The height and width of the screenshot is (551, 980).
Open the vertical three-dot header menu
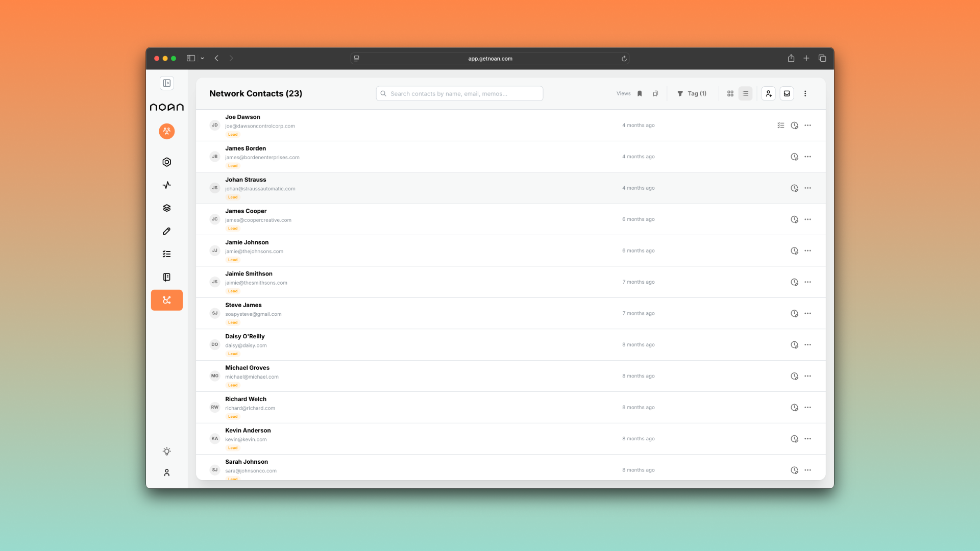coord(805,93)
